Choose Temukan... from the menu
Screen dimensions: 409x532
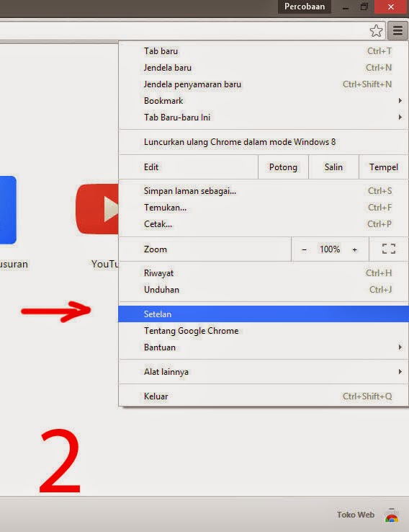coord(264,208)
